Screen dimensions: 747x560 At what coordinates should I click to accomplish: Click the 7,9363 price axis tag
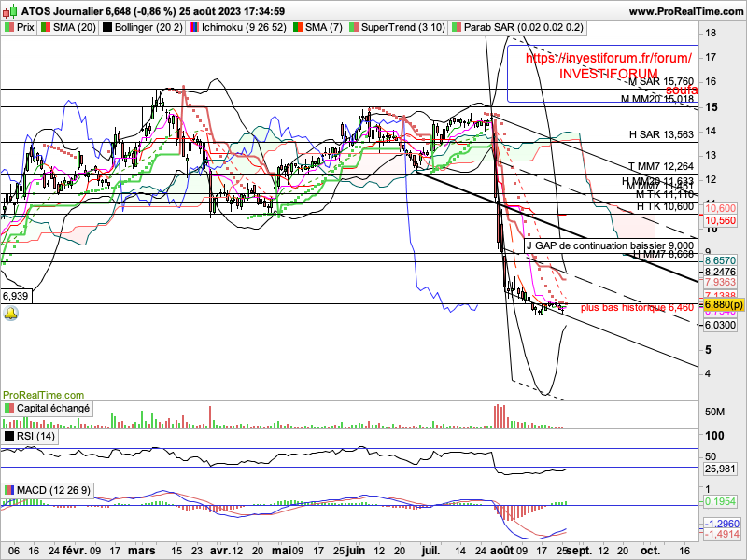tap(720, 283)
